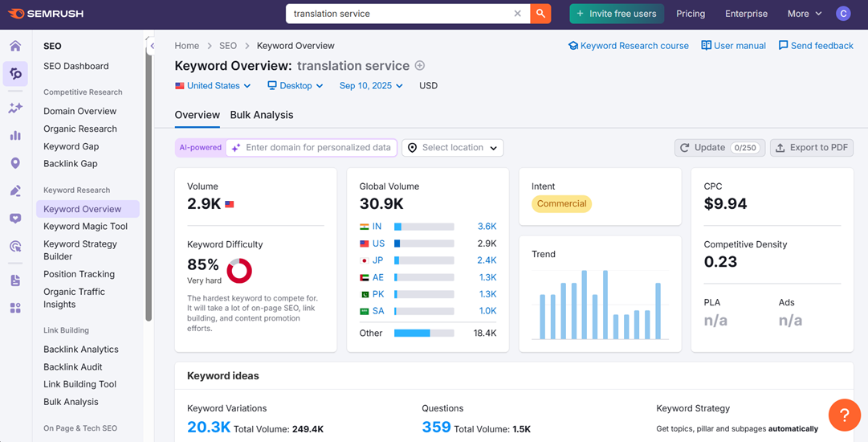This screenshot has height=442, width=868.
Task: Select the SEO toolkit icon in rail
Action: (15, 74)
